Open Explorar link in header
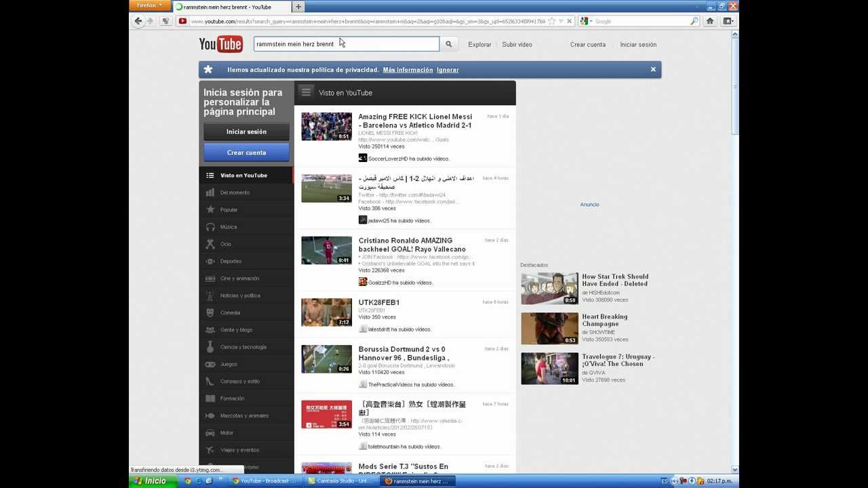 479,45
